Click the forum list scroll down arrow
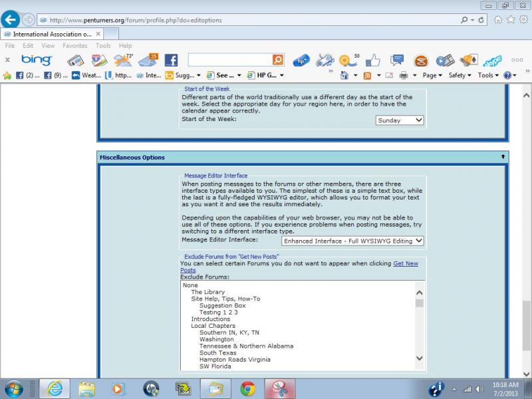The image size is (532, 399). point(419,358)
